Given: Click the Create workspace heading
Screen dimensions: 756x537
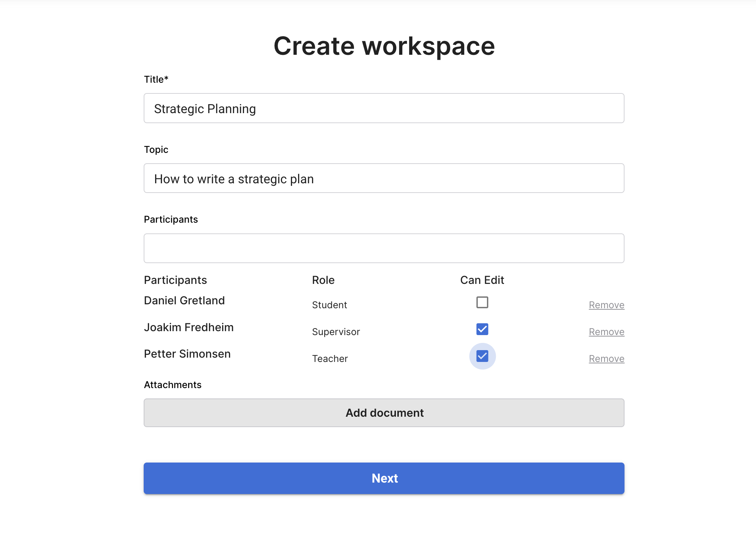Looking at the screenshot, I should click(x=384, y=46).
